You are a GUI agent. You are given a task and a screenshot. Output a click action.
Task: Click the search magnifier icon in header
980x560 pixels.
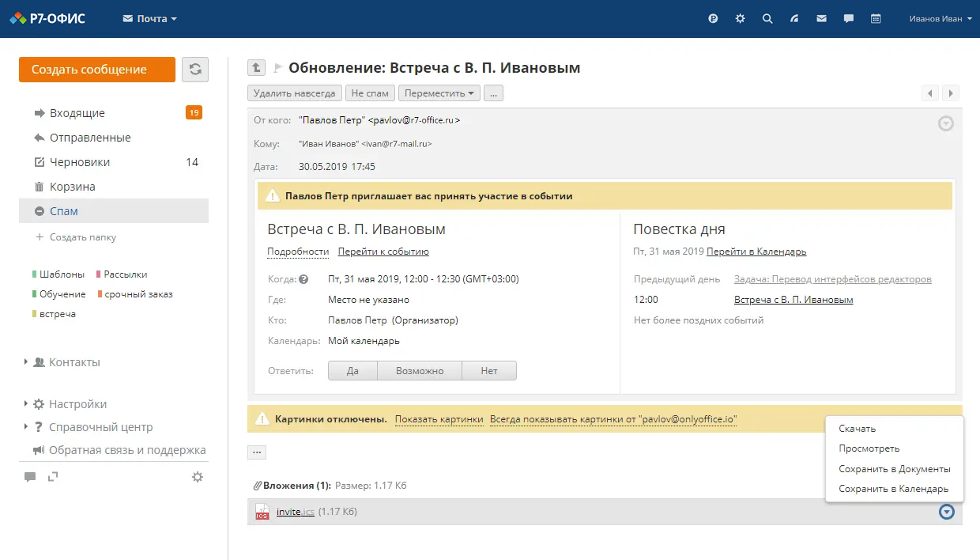point(767,19)
